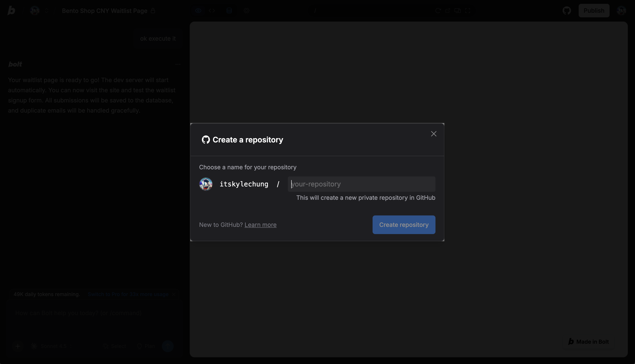
Task: Toggle Plan mode in chat bar
Action: tap(146, 346)
